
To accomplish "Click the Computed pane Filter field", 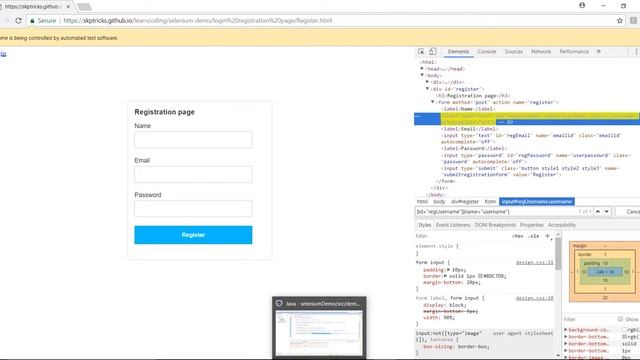I will click(x=589, y=319).
